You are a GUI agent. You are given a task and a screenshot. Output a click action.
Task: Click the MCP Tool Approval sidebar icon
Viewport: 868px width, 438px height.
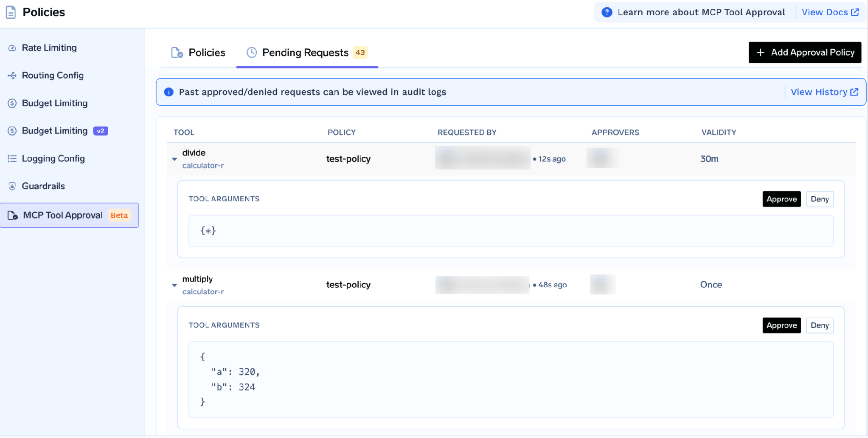pos(13,215)
